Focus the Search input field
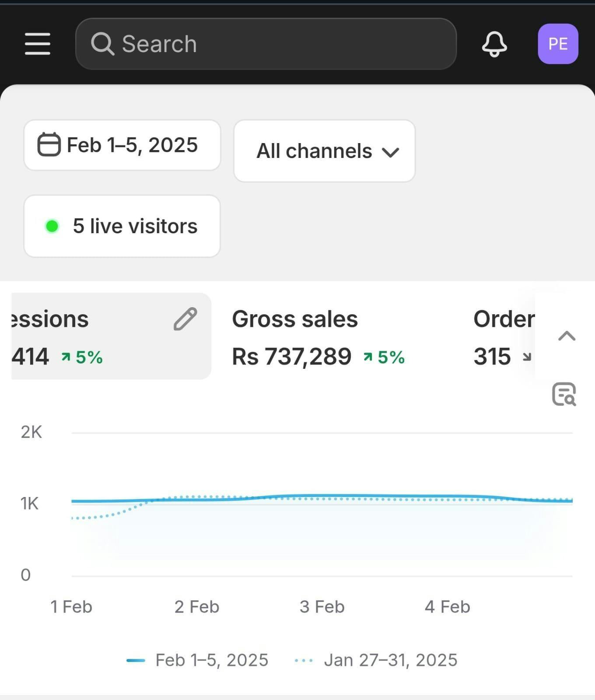The image size is (595, 700). tap(280, 44)
